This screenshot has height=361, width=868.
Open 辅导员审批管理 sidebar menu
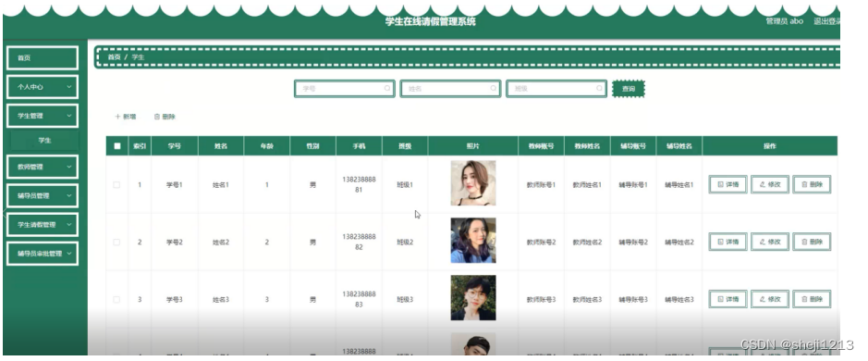[x=43, y=254]
